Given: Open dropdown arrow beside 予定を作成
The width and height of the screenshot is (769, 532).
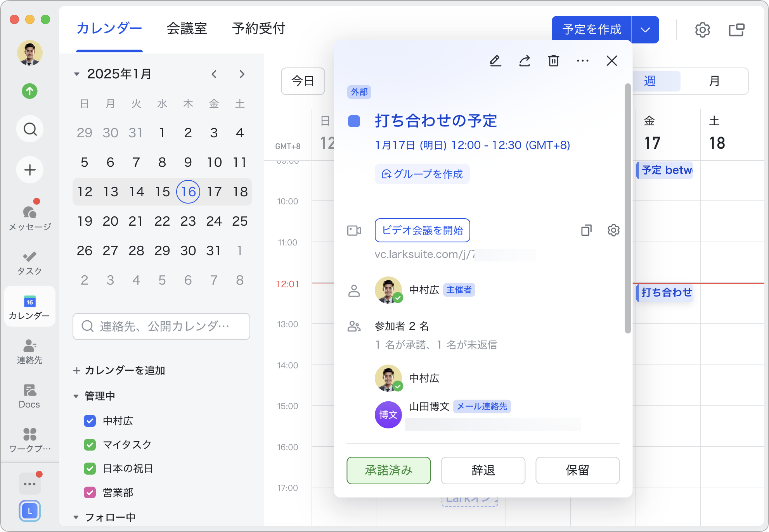Looking at the screenshot, I should (x=645, y=29).
